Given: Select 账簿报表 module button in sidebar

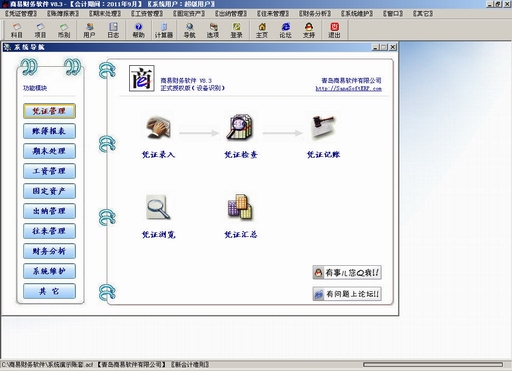Looking at the screenshot, I should coord(49,131).
